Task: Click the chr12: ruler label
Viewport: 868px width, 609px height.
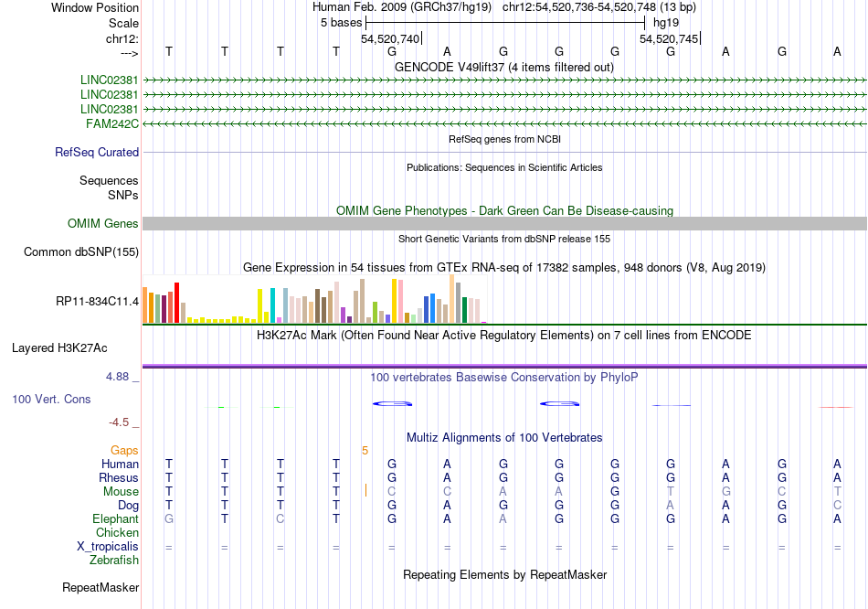Action: pos(122,38)
